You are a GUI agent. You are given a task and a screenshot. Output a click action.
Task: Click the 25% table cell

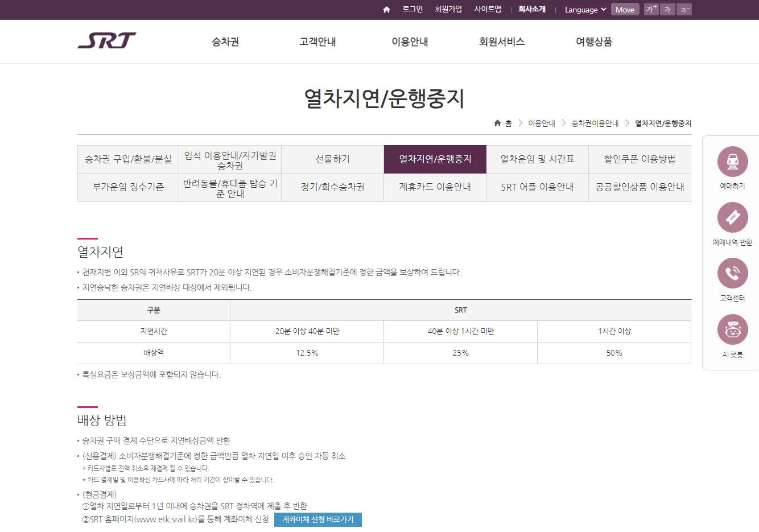coord(461,353)
